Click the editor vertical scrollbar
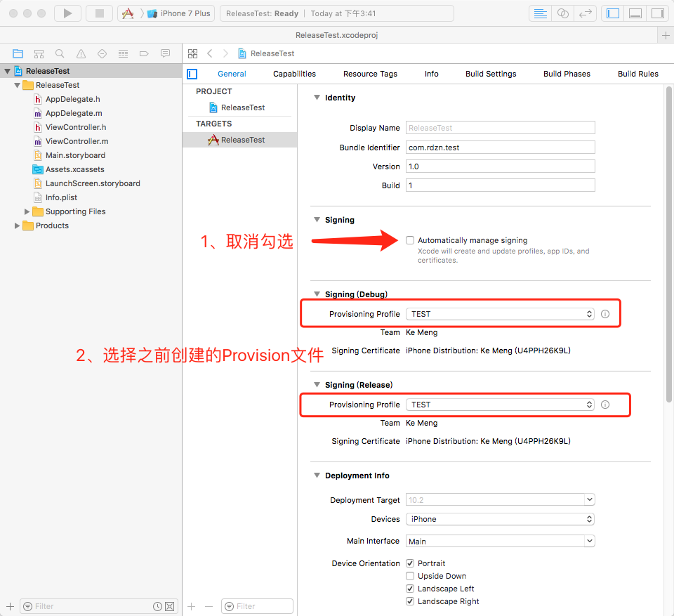Screen dimensions: 674x616 click(x=669, y=245)
